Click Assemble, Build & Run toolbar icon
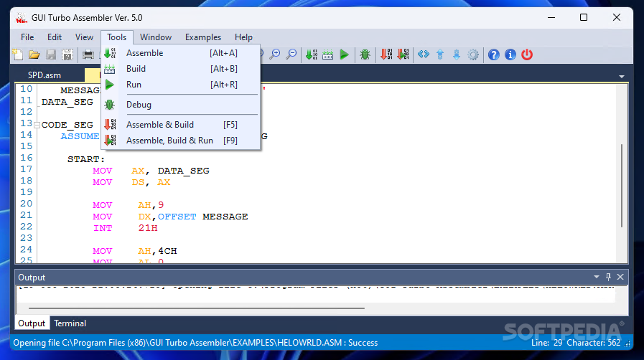 [403, 54]
